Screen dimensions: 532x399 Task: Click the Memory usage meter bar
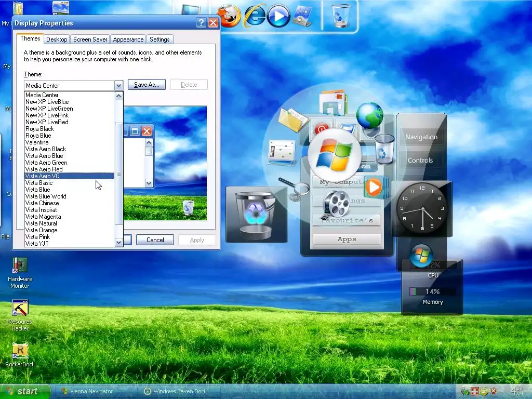(x=432, y=291)
